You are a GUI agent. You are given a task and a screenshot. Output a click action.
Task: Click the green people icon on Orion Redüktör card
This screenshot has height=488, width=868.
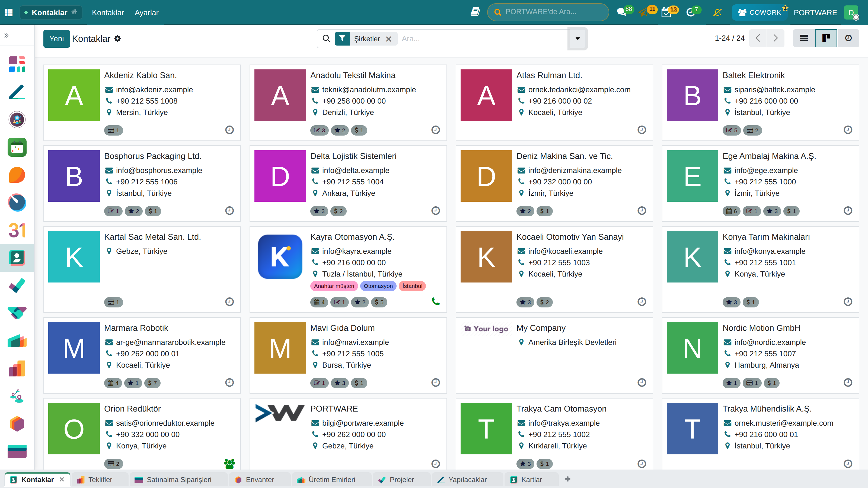[x=229, y=463]
